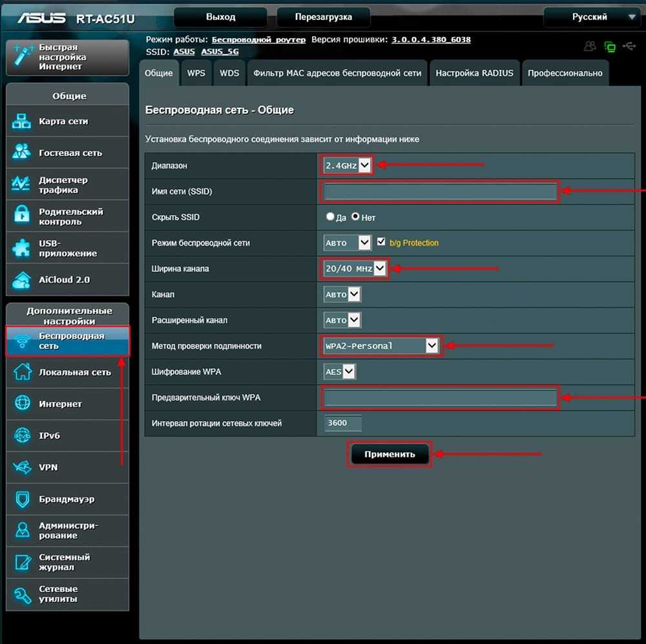Open the 2.4GHz band dropdown
The width and height of the screenshot is (646, 644).
pos(348,166)
